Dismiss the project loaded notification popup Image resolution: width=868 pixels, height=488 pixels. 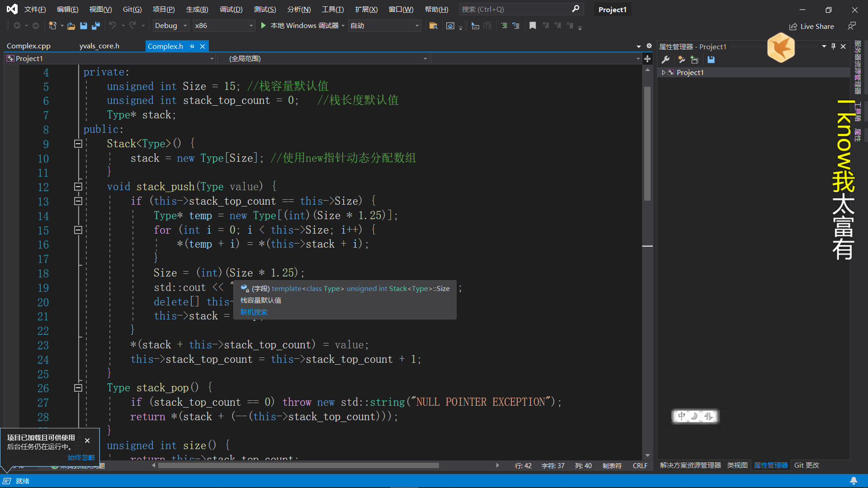click(87, 440)
